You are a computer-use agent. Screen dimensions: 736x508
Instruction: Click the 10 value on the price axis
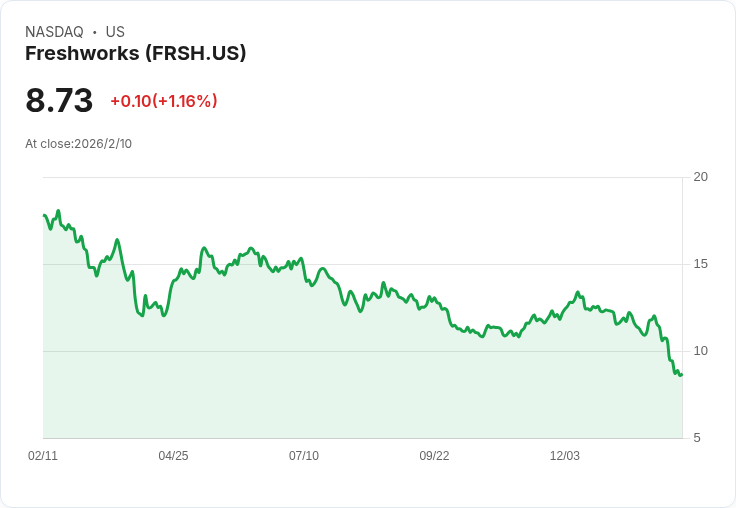click(700, 351)
